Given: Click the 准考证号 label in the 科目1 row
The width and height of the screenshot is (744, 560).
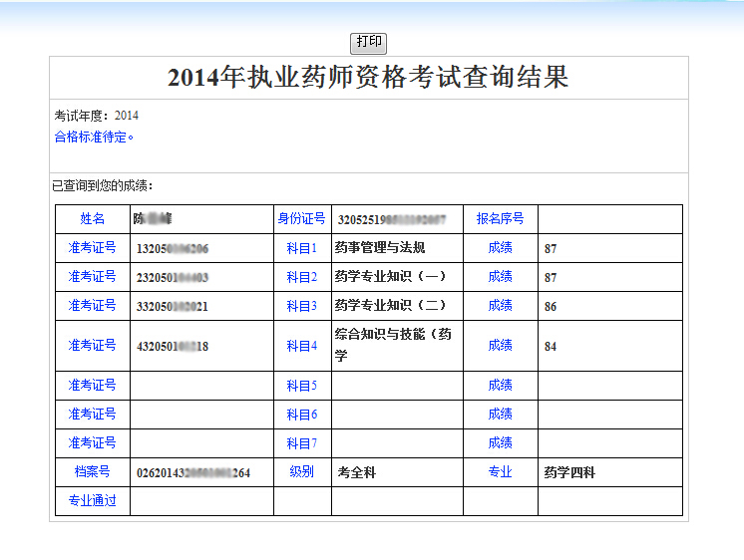Looking at the screenshot, I should (x=93, y=247).
